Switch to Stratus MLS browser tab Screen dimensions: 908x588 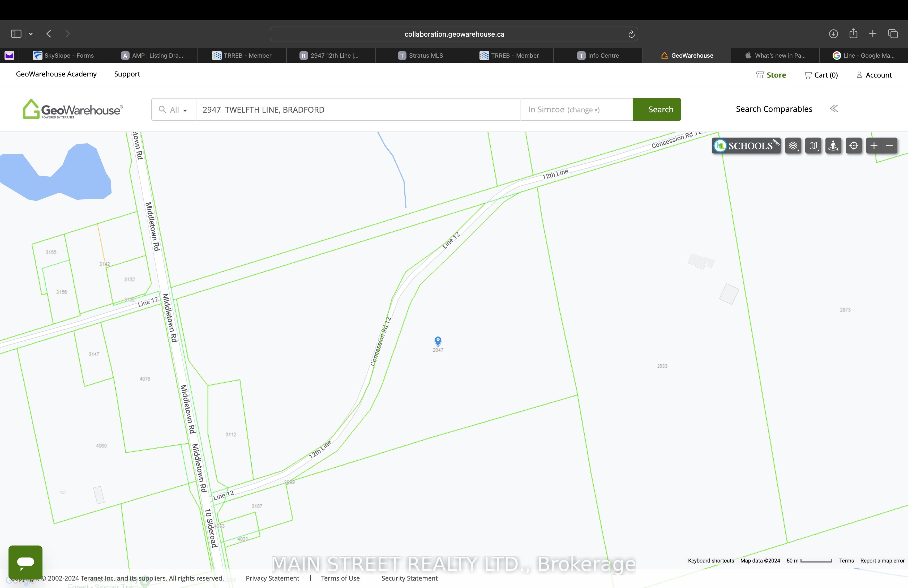[x=421, y=55]
